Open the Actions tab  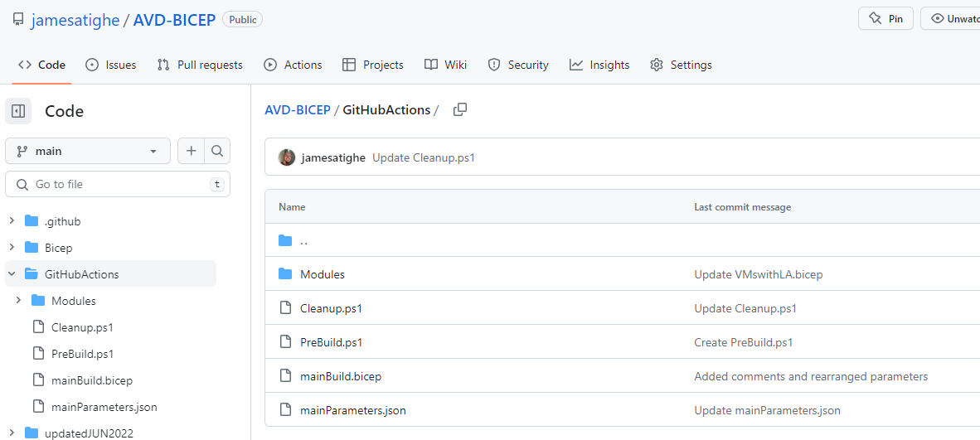(x=293, y=65)
